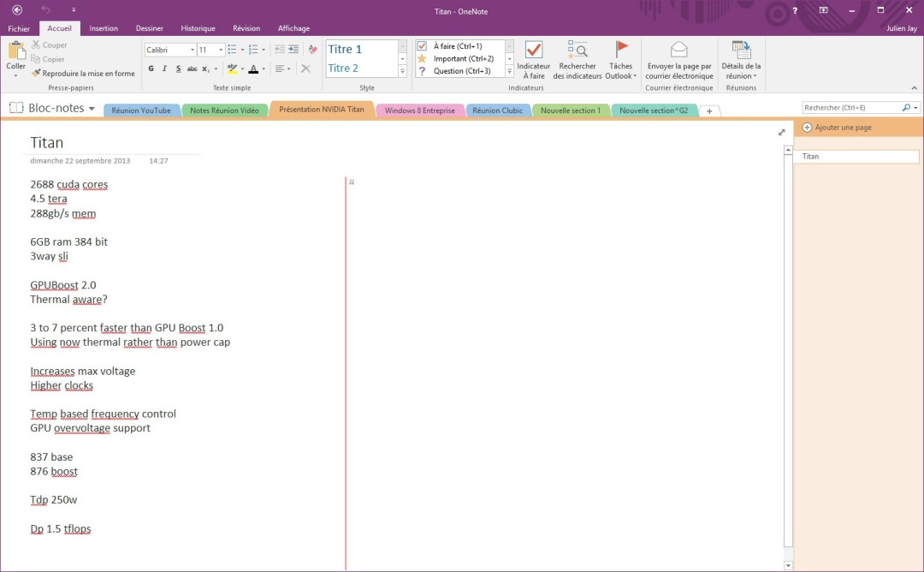Apply strikethrough with the abc icon
This screenshot has height=572, width=924.
pyautogui.click(x=192, y=68)
